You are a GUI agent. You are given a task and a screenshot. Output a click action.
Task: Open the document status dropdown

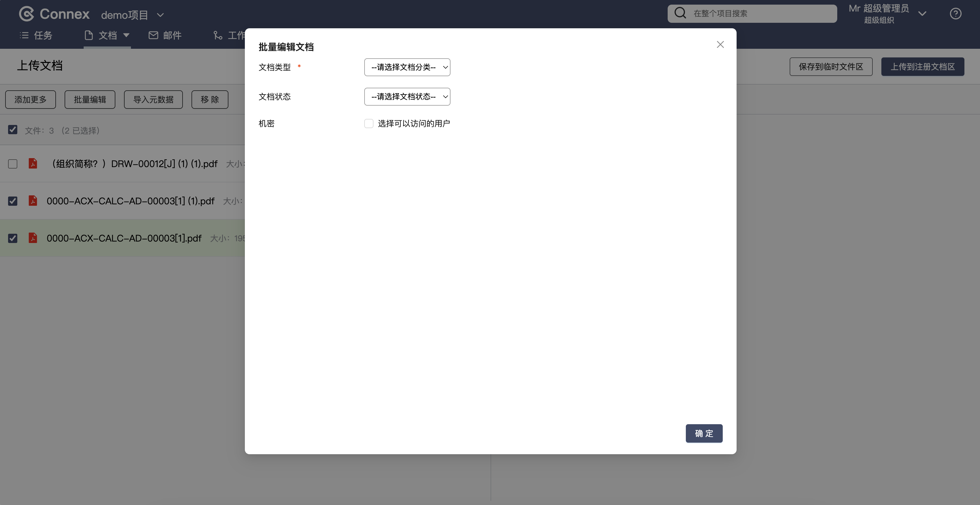click(407, 97)
